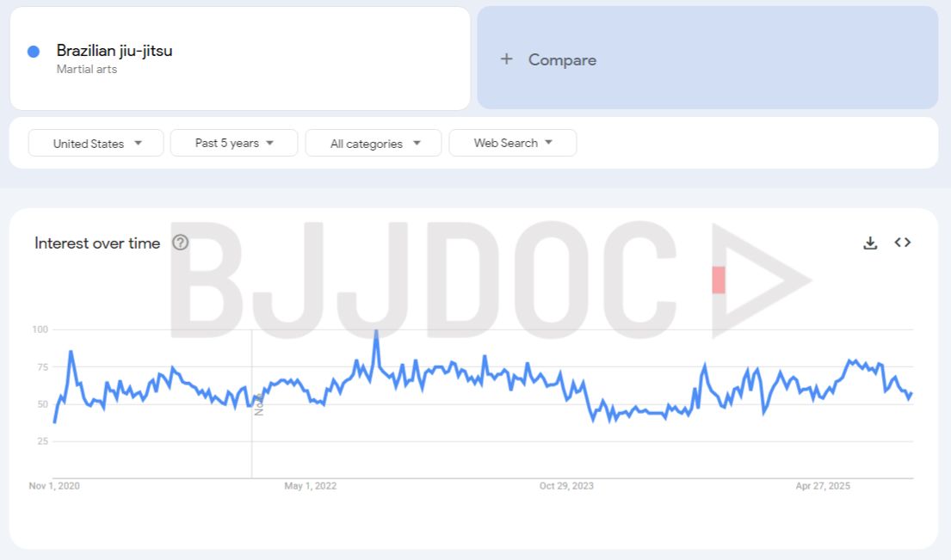Click the help icon beside Interest over time
The width and height of the screenshot is (951, 560).
[180, 243]
